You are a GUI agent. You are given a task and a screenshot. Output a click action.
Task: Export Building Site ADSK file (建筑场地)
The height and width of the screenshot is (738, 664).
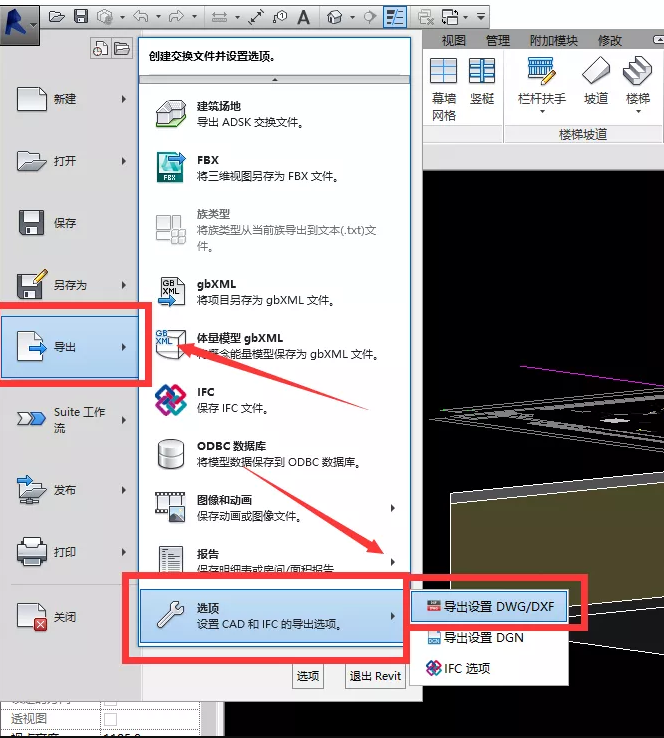point(274,114)
